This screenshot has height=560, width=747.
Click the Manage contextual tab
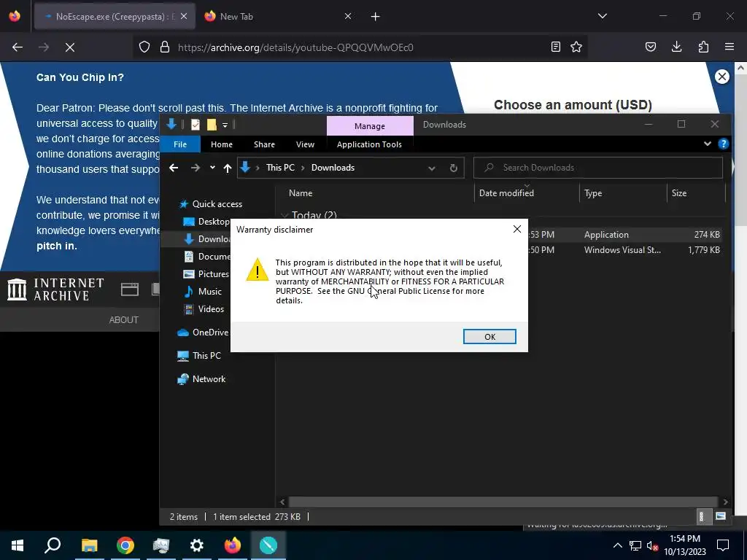[x=370, y=126]
